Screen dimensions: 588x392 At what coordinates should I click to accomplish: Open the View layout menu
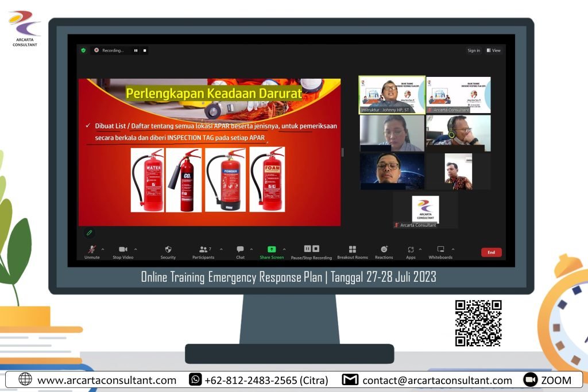pos(493,51)
